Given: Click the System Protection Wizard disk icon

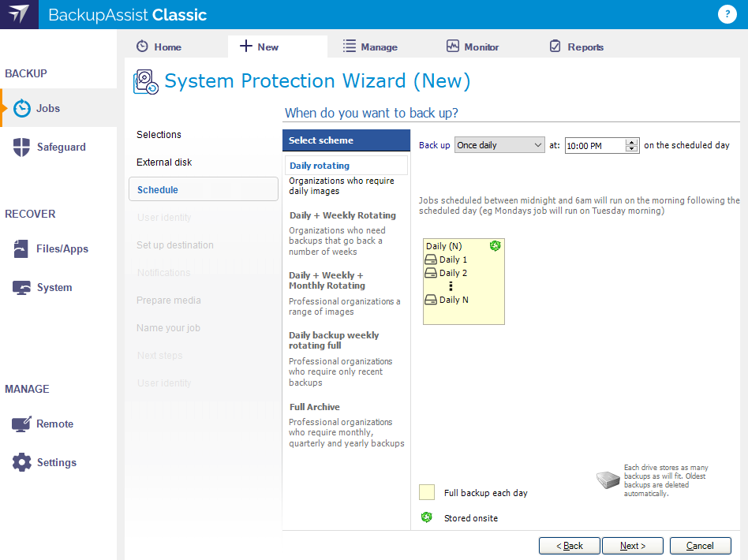Looking at the screenshot, I should click(145, 81).
